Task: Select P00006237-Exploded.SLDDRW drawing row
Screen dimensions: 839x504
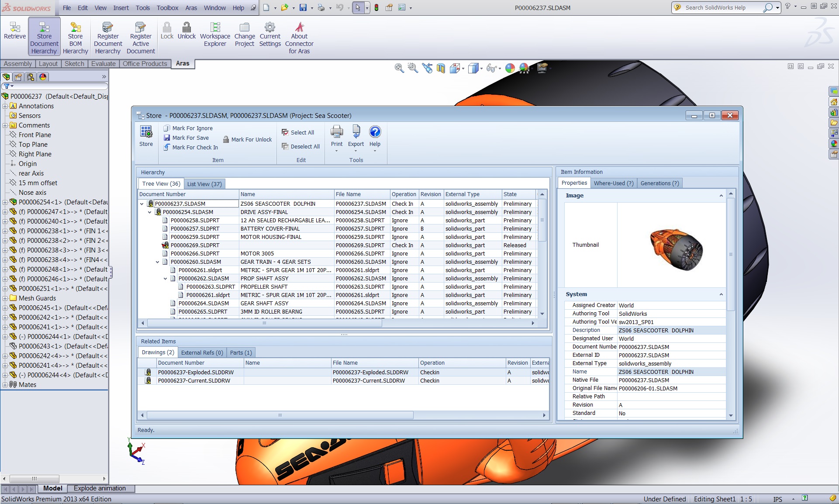Action: 343,373
